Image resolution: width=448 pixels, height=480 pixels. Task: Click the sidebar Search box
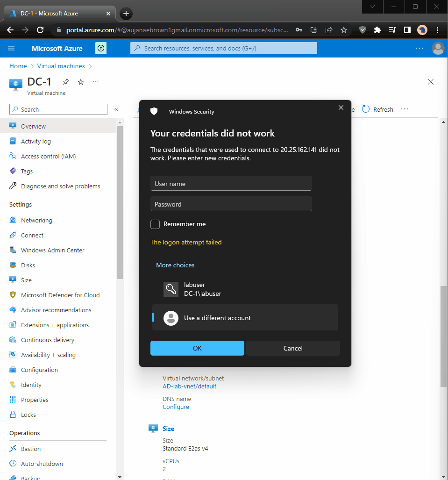(58, 109)
